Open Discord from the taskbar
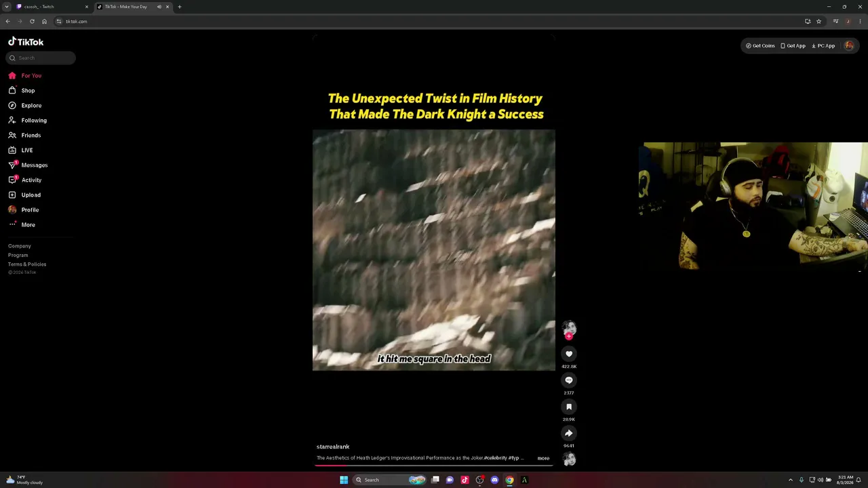The width and height of the screenshot is (868, 488). (494, 480)
